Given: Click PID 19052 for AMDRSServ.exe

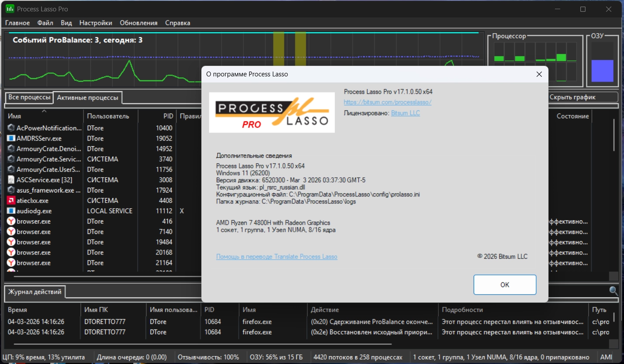Looking at the screenshot, I should 164,138.
